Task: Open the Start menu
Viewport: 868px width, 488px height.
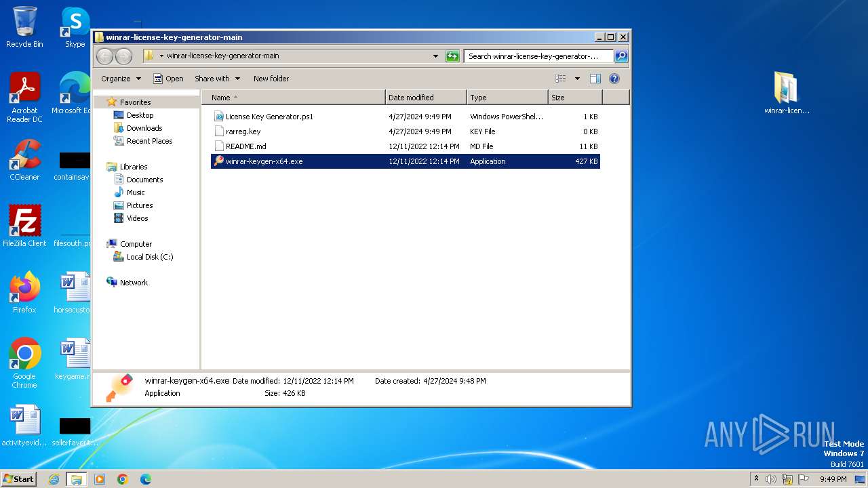Action: [18, 479]
